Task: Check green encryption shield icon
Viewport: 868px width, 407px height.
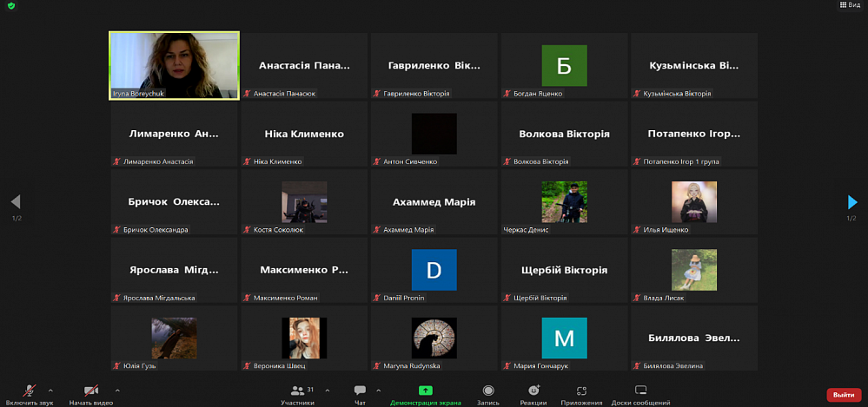Action: tap(11, 6)
